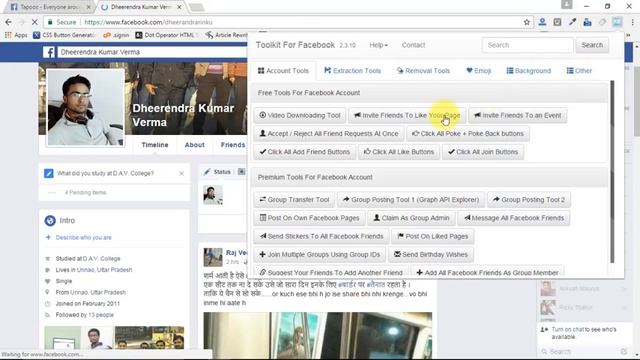
Task: Open Post On Own Facebook Pages
Action: (309, 218)
